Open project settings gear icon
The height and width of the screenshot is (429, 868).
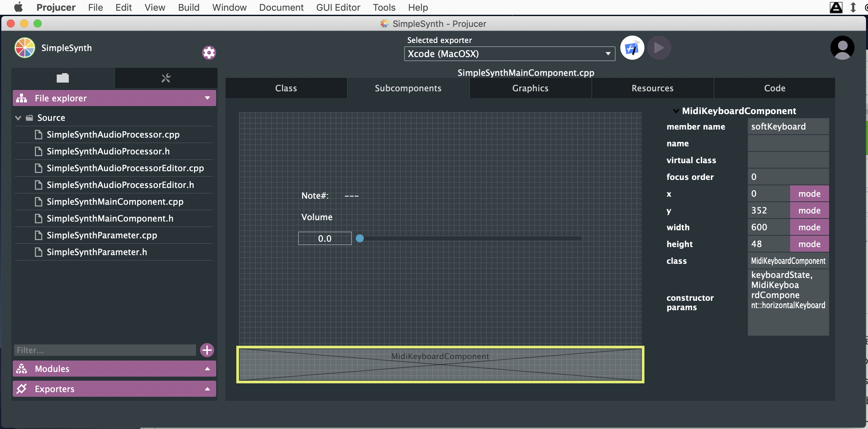(208, 53)
